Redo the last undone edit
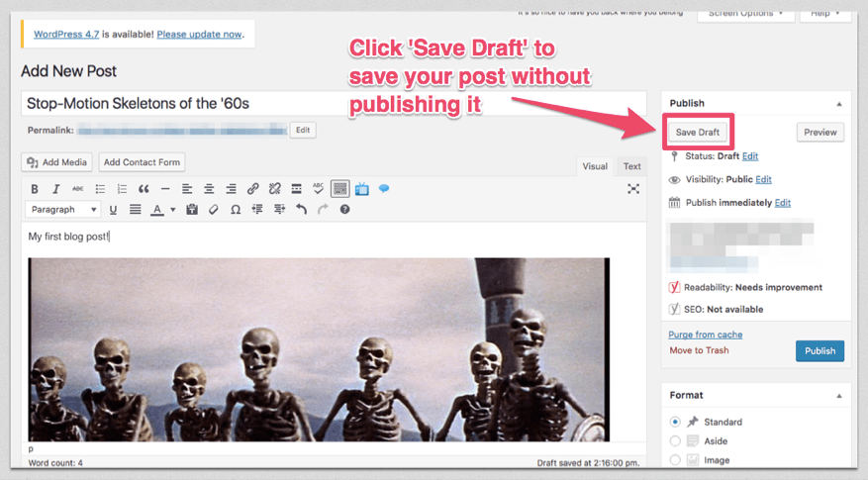 tap(323, 209)
